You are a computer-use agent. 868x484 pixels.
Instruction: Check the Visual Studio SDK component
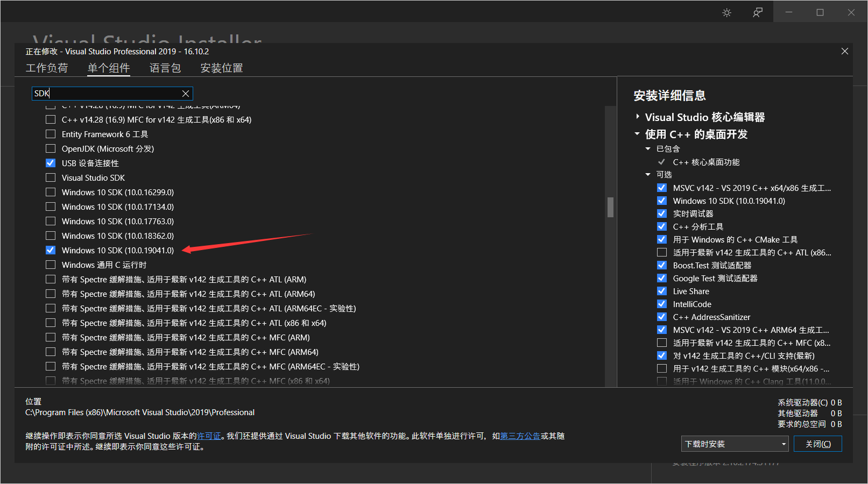(x=50, y=177)
